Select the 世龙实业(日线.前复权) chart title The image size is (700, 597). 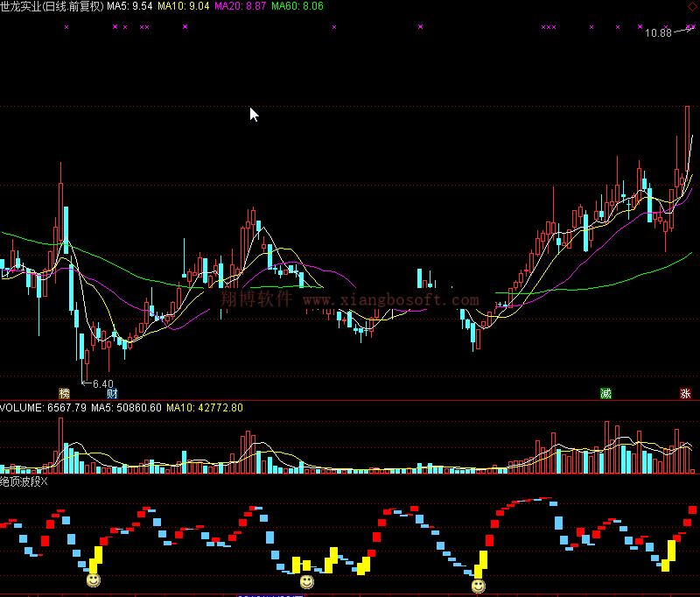point(52,6)
